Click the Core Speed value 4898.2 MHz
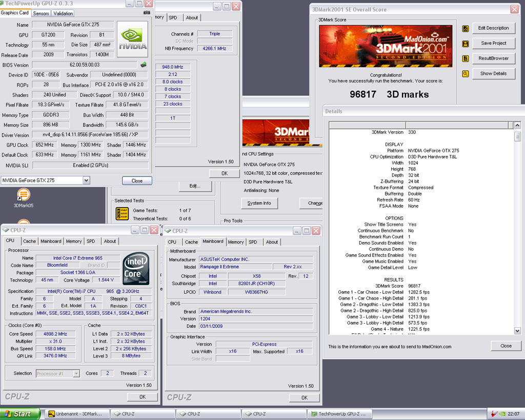 click(x=55, y=334)
